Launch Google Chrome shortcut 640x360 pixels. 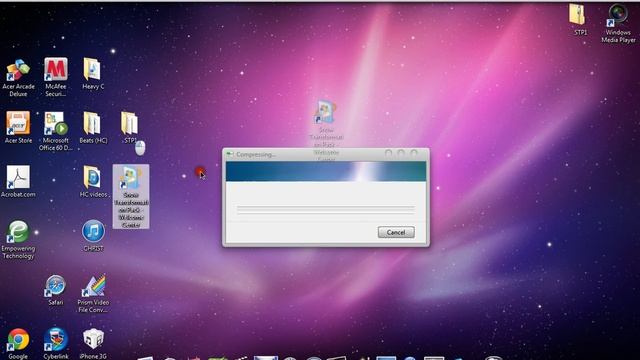18,344
